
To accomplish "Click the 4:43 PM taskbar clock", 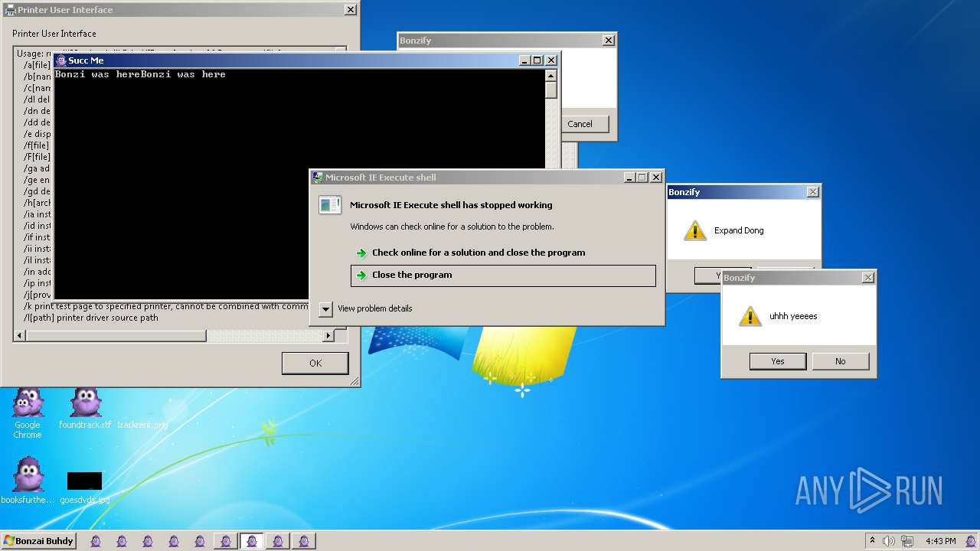I will (940, 541).
